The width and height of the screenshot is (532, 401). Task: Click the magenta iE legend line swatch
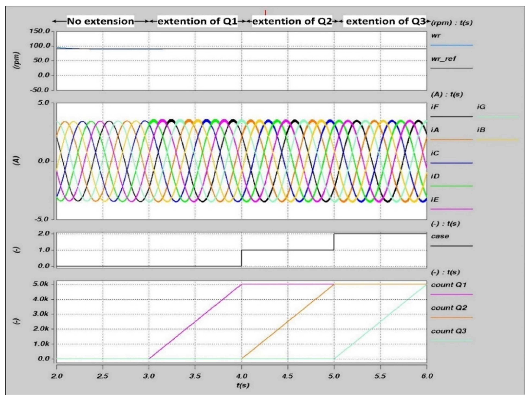[451, 209]
